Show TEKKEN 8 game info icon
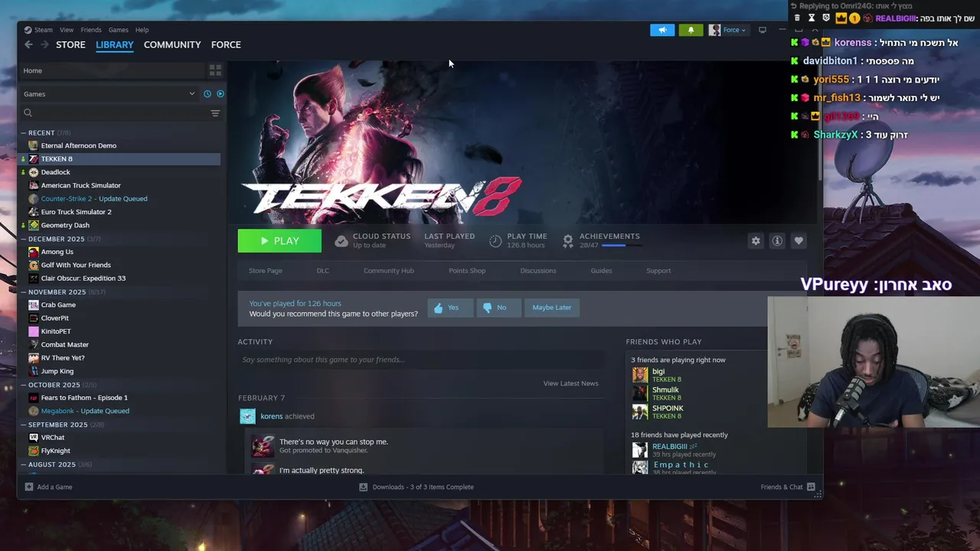This screenshot has height=551, width=980. pyautogui.click(x=777, y=240)
